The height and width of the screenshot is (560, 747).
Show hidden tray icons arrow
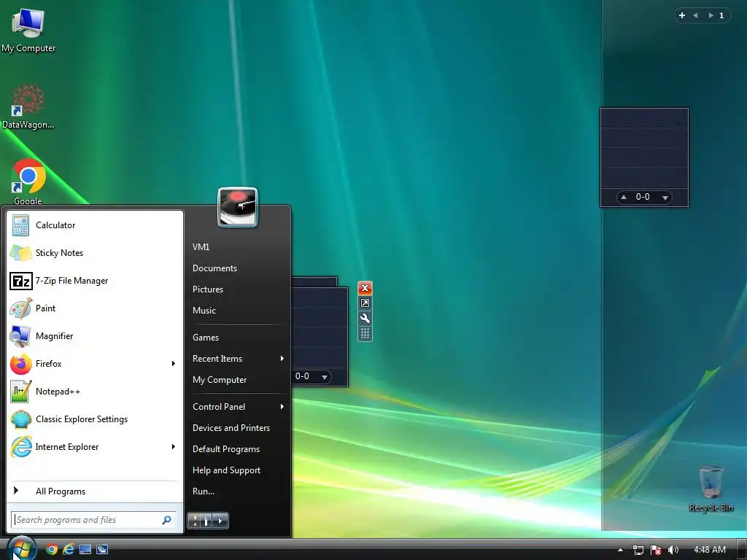point(620,550)
